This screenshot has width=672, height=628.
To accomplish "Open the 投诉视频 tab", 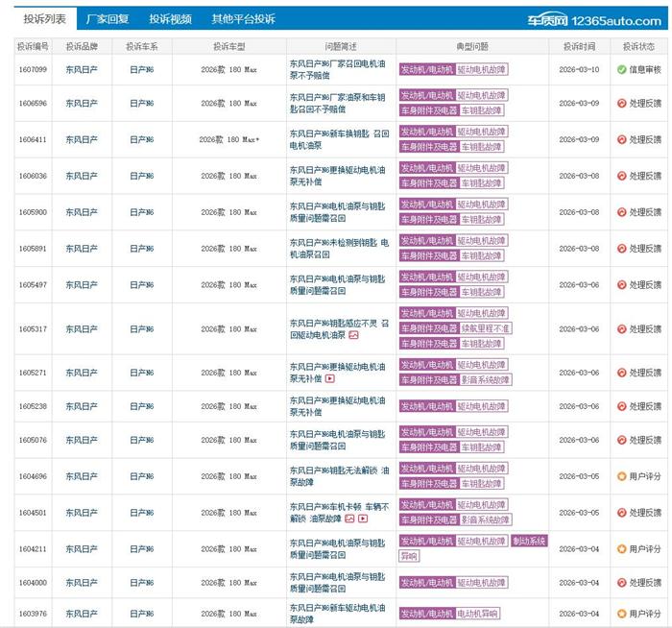I will pyautogui.click(x=170, y=19).
